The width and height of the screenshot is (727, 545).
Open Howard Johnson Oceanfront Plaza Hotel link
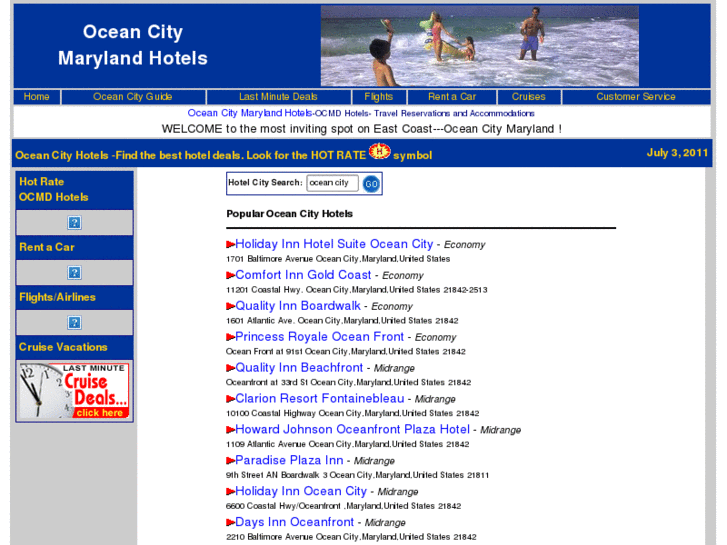tap(353, 430)
